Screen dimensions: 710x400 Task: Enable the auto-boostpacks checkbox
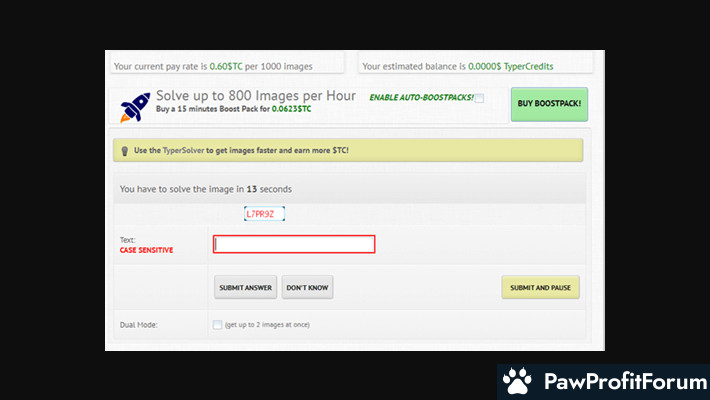point(480,98)
